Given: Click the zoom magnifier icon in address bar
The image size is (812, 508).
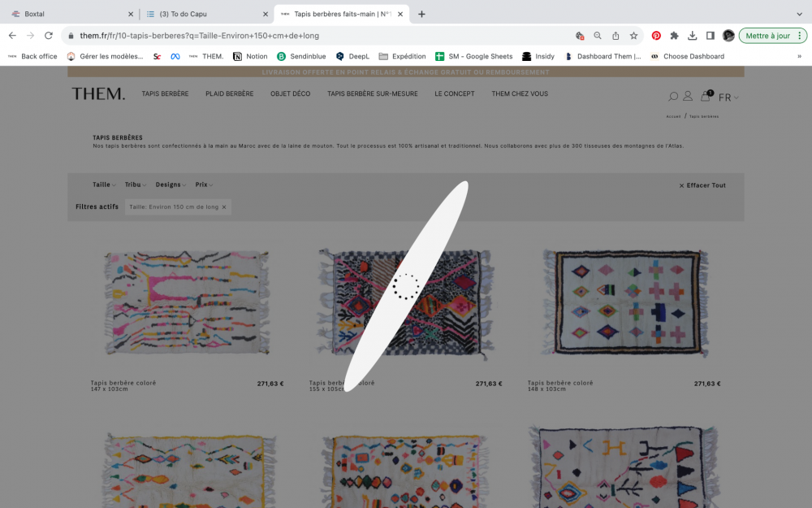Looking at the screenshot, I should tap(598, 35).
